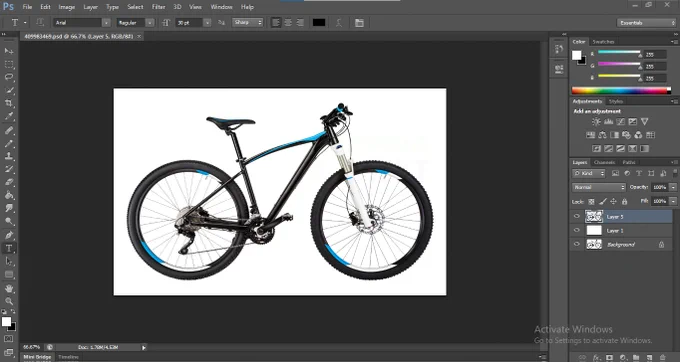Switch to the Swatches tab
The image size is (680, 362).
[x=603, y=42]
